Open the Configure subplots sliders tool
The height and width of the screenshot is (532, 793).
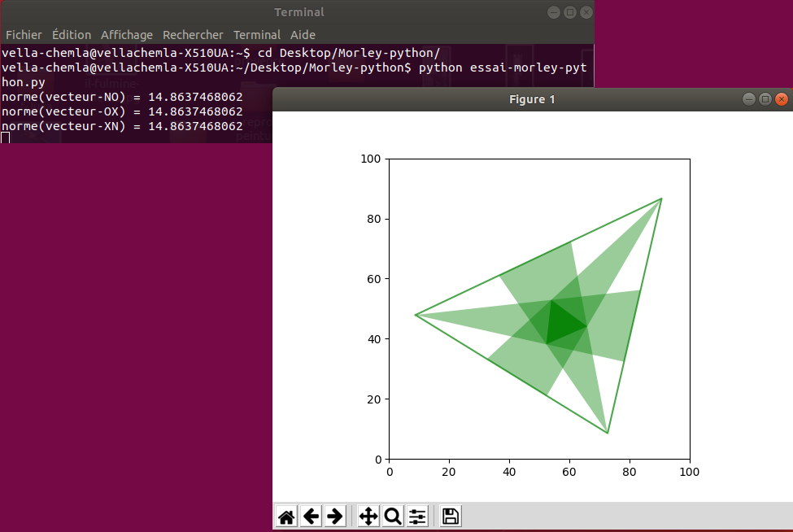pyautogui.click(x=417, y=517)
